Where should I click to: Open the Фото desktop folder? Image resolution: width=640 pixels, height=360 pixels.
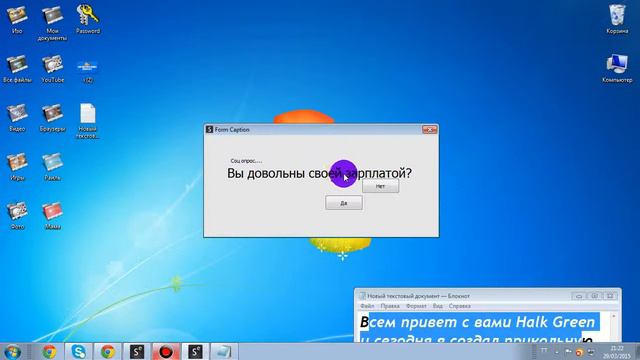[17, 216]
